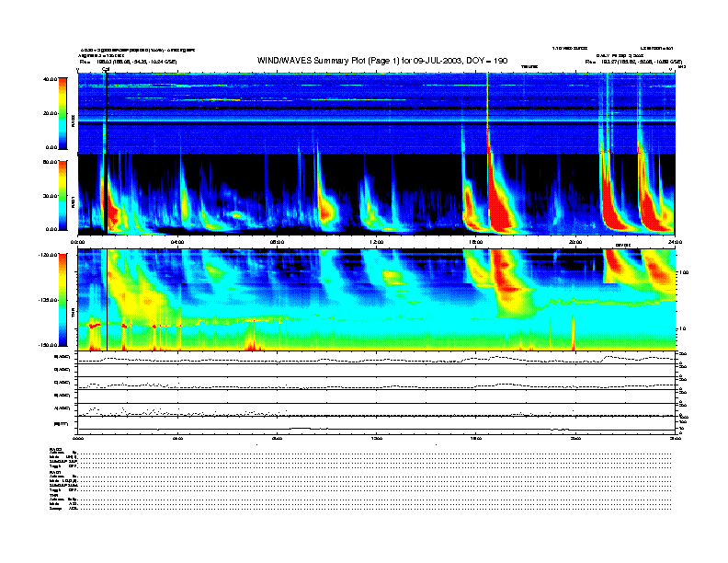
Task: Click the top line plot strip below TNR
Action: click(376, 358)
